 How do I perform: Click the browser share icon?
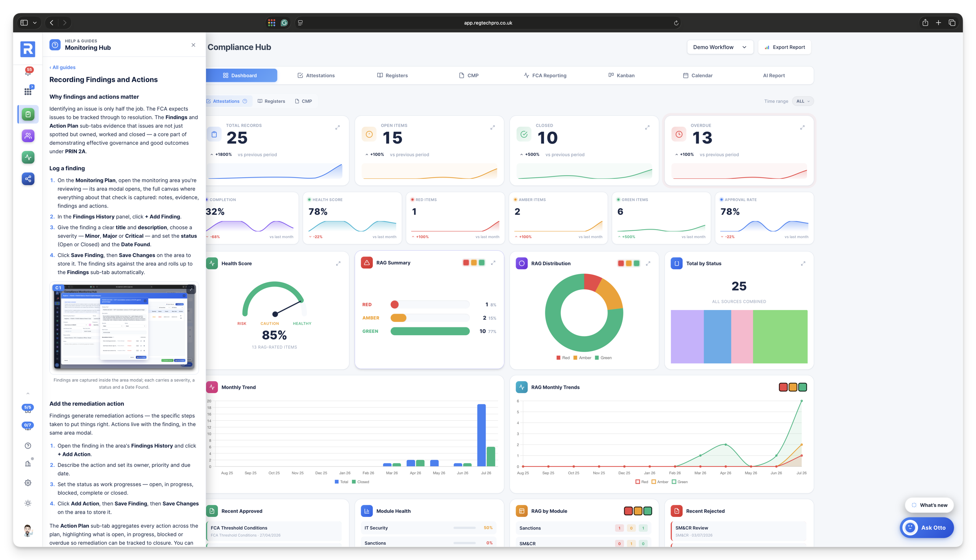925,23
